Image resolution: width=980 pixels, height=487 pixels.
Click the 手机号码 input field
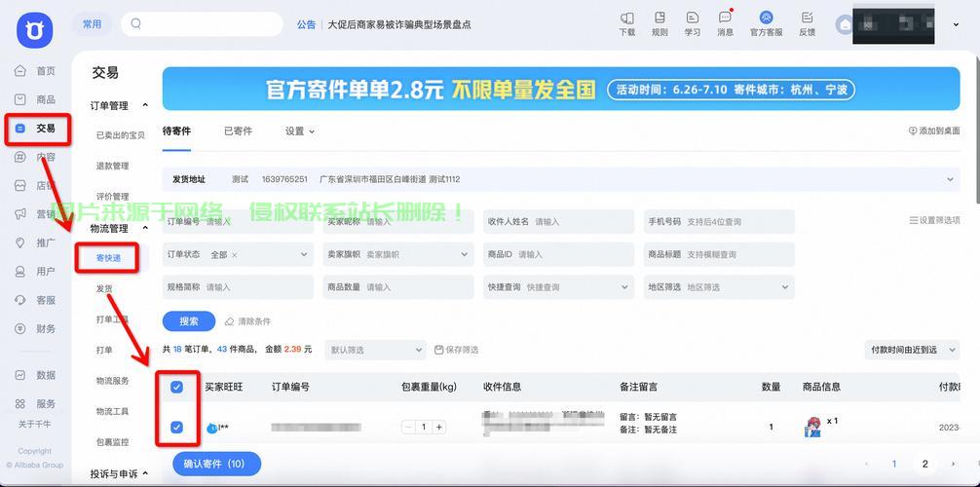click(x=719, y=221)
